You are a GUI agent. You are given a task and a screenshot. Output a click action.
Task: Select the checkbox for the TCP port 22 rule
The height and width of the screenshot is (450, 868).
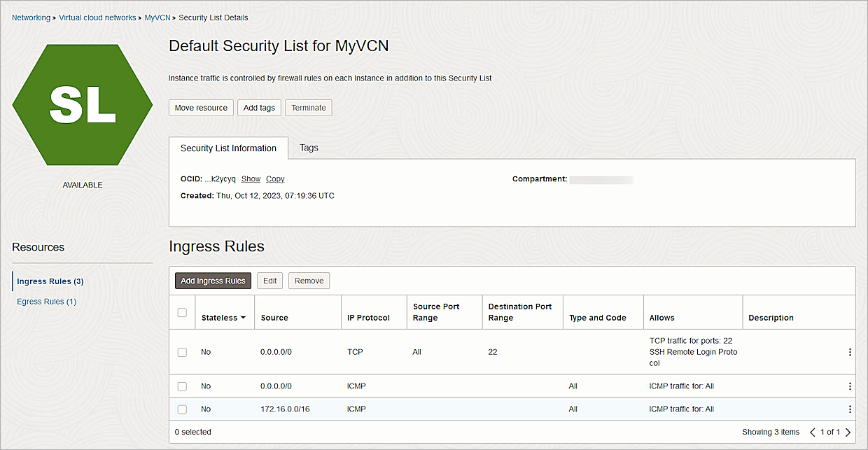click(x=182, y=352)
